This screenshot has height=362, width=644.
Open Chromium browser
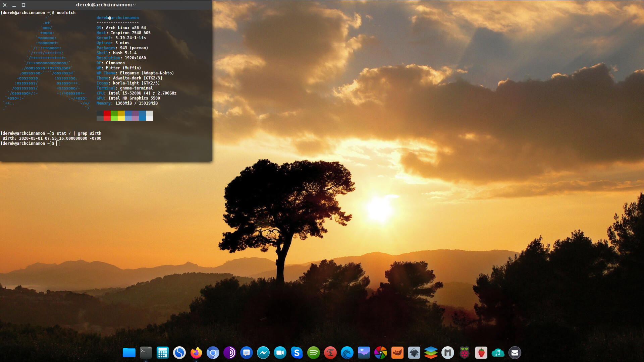pyautogui.click(x=213, y=353)
